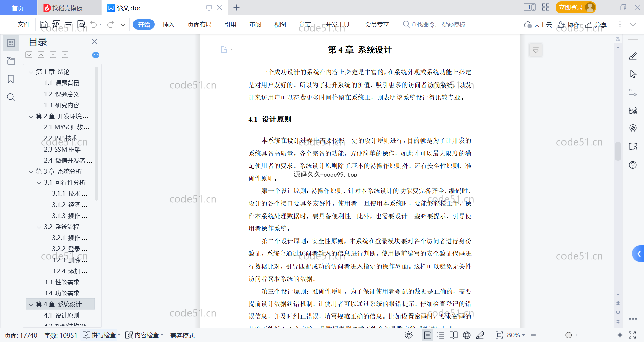Jump to 1.2 课题意义 in the outline

[x=61, y=94]
